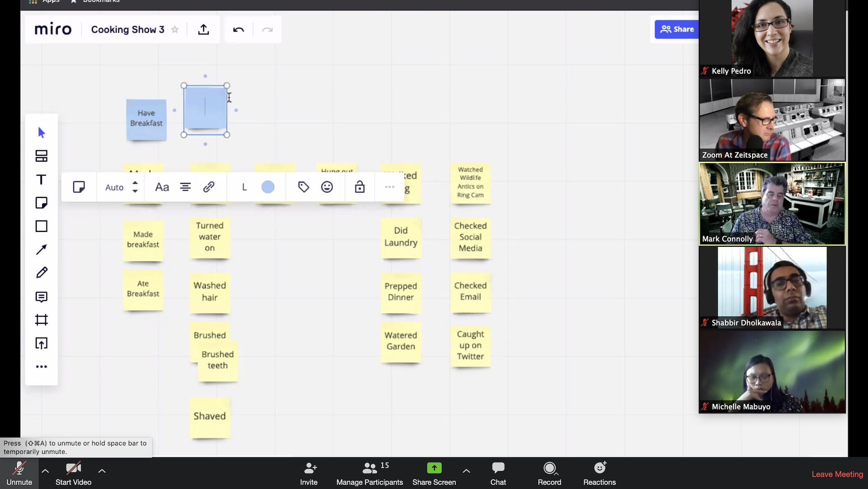The image size is (868, 489).
Task: Select the Text tool
Action: 41,179
